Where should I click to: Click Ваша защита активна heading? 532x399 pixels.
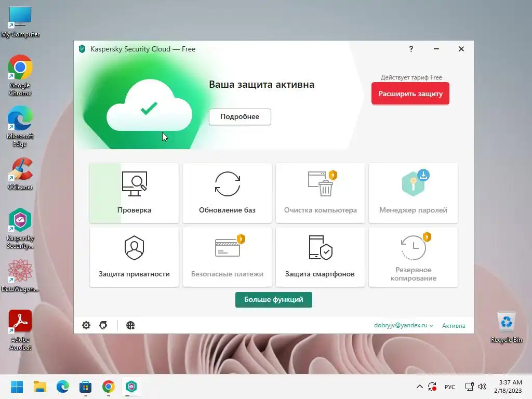(x=262, y=85)
